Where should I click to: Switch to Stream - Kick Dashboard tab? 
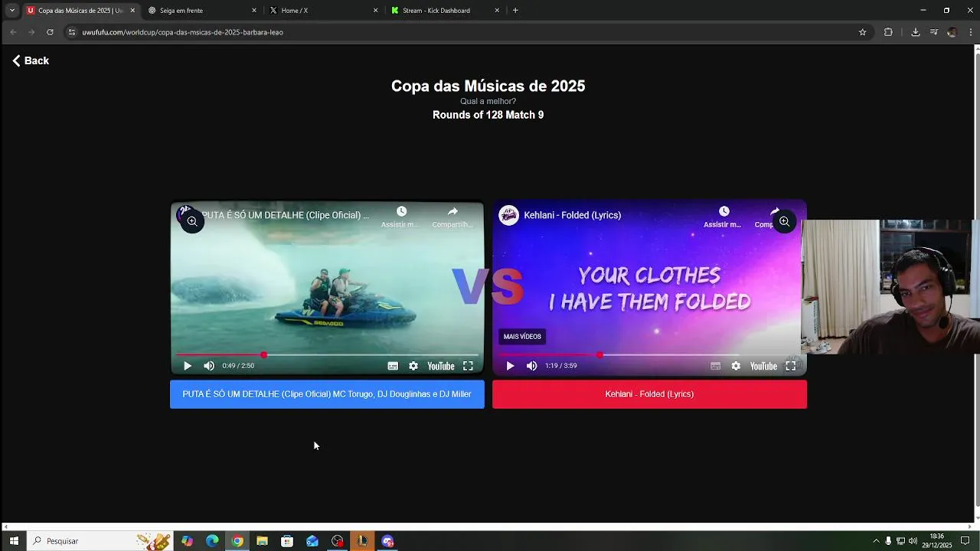coord(446,11)
